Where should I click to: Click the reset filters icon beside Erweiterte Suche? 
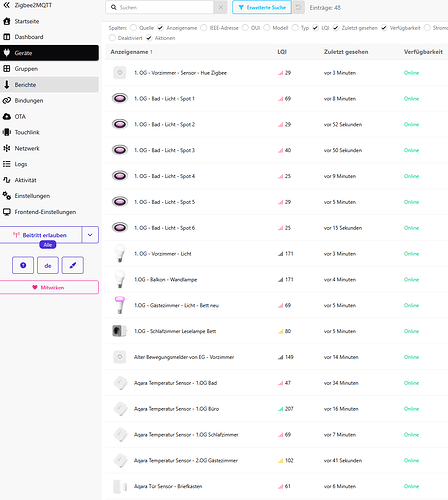tap(298, 7)
